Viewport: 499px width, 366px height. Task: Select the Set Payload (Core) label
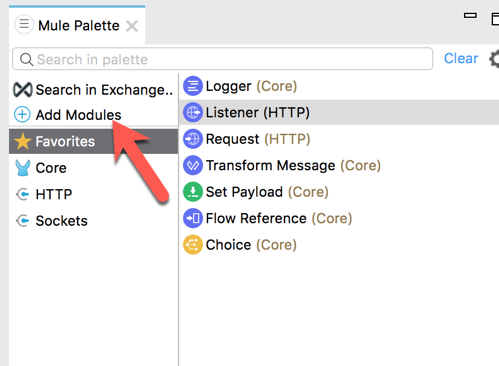click(x=267, y=192)
